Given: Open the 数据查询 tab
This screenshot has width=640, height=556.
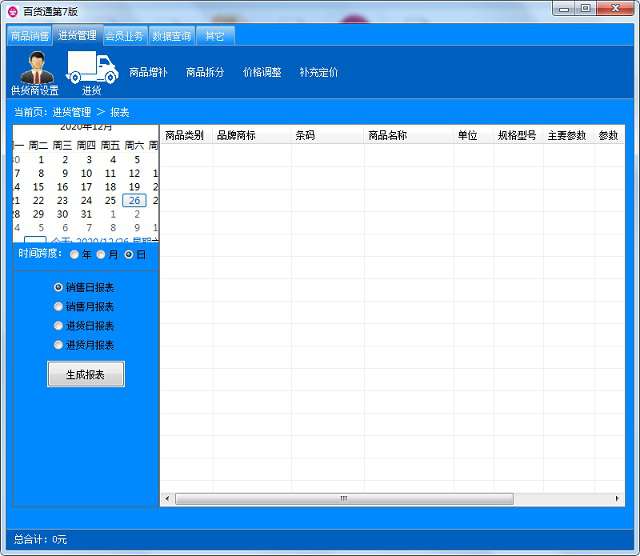Looking at the screenshot, I should click(171, 36).
